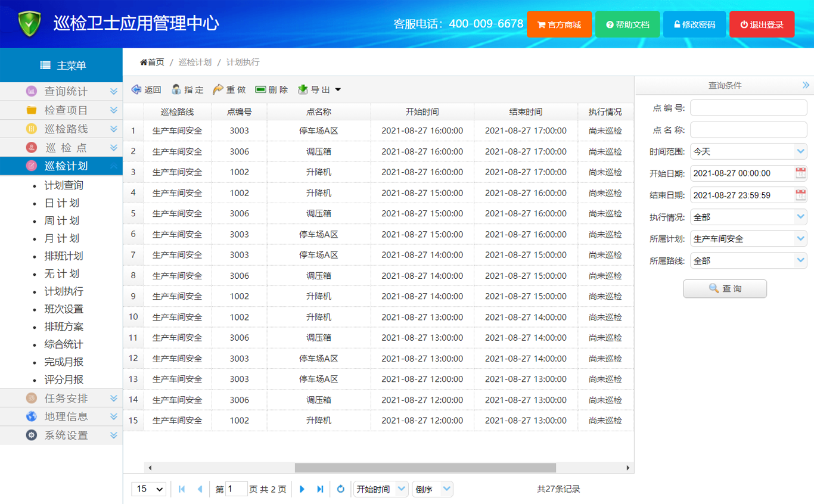Click the refresh icon in pagination bar
This screenshot has height=504, width=814.
[x=340, y=489]
